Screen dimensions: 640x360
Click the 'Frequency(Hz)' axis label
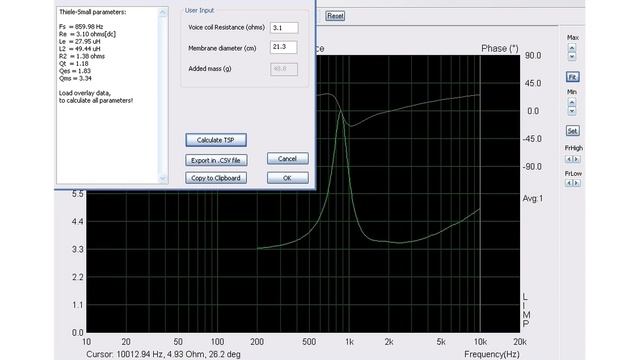(492, 354)
